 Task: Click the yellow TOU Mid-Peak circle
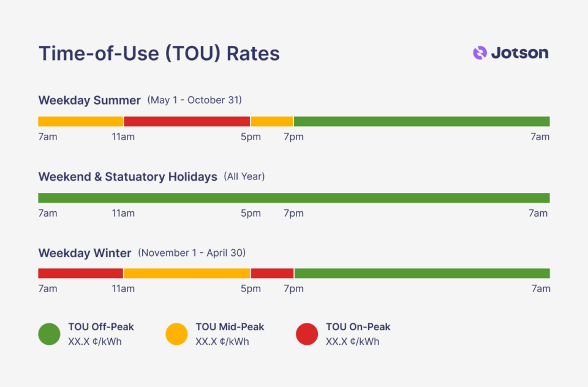pos(176,334)
